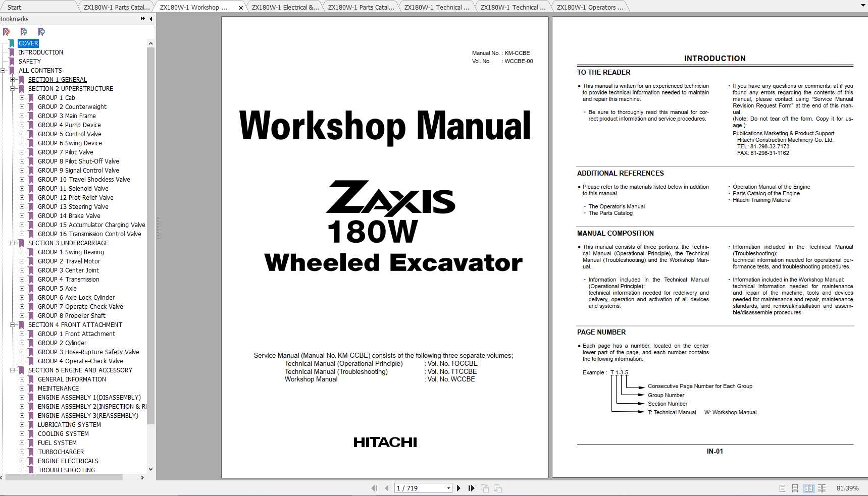The image size is (868, 496).
Task: Click the 81.39% zoom level control
Action: pos(847,488)
